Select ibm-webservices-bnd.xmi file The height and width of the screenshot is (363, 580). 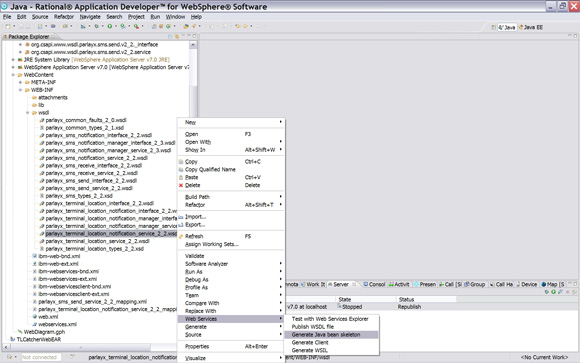[x=66, y=271]
